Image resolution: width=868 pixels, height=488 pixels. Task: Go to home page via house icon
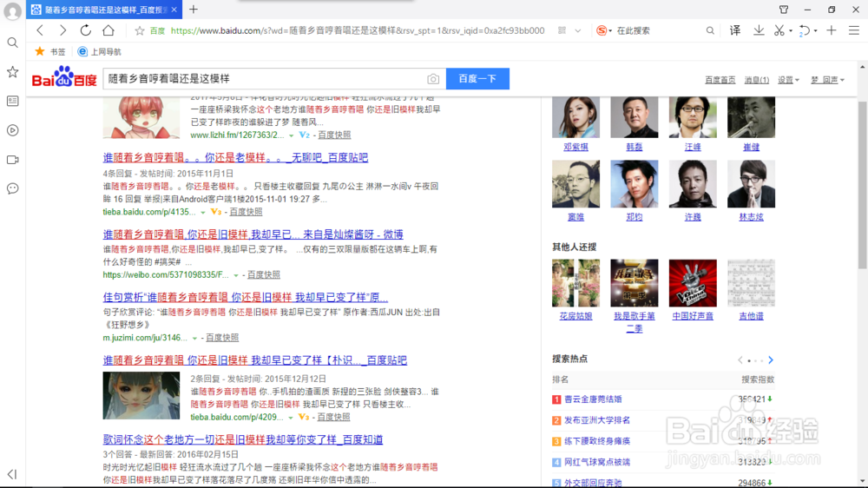pos(108,30)
